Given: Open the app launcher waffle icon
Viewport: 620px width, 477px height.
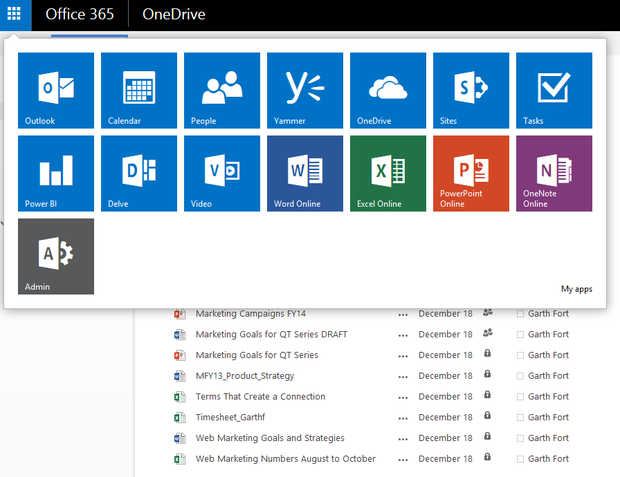Looking at the screenshot, I should 14,14.
